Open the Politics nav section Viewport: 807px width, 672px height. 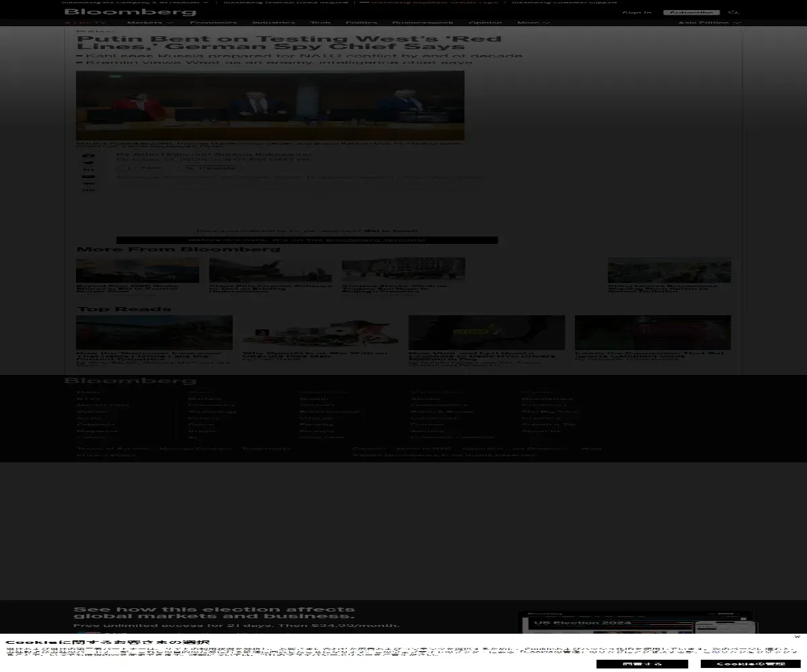[x=361, y=23]
